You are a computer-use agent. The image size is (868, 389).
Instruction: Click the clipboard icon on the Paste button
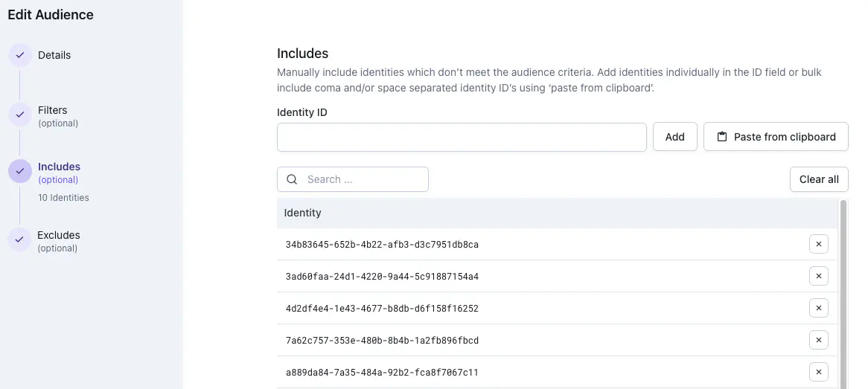[722, 137]
